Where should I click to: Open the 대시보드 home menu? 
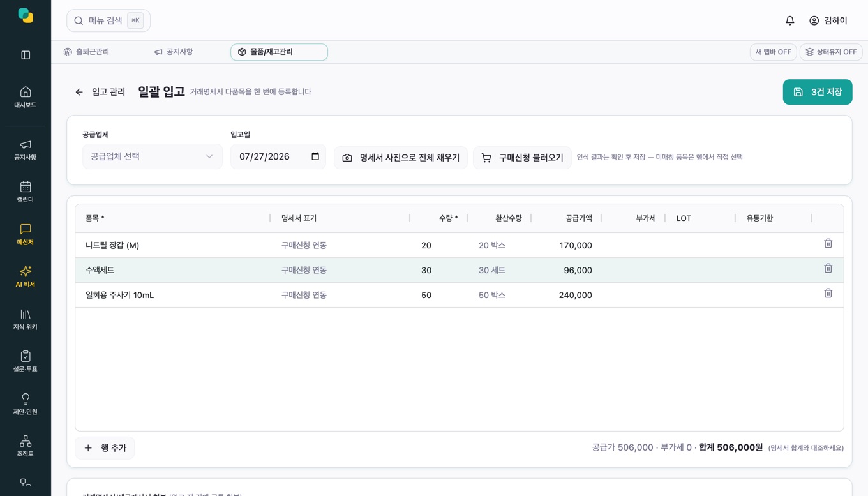click(26, 97)
